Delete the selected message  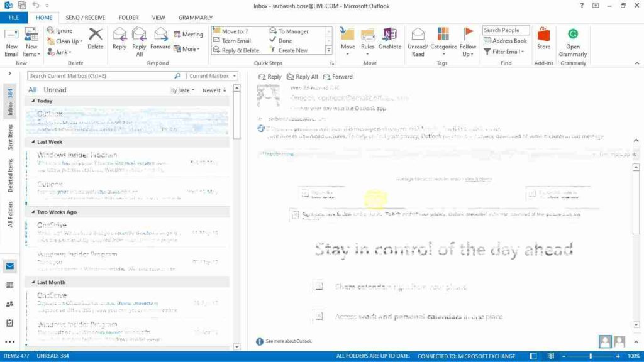96,39
